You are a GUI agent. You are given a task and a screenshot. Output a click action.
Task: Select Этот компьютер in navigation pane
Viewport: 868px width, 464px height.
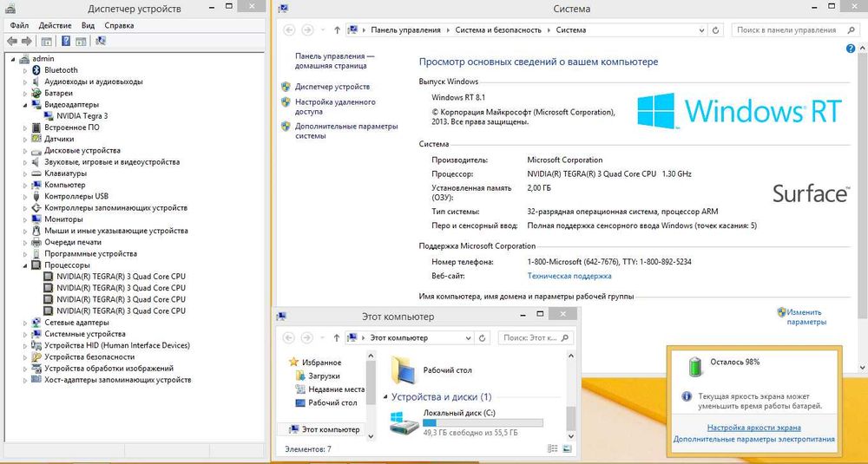coord(325,429)
